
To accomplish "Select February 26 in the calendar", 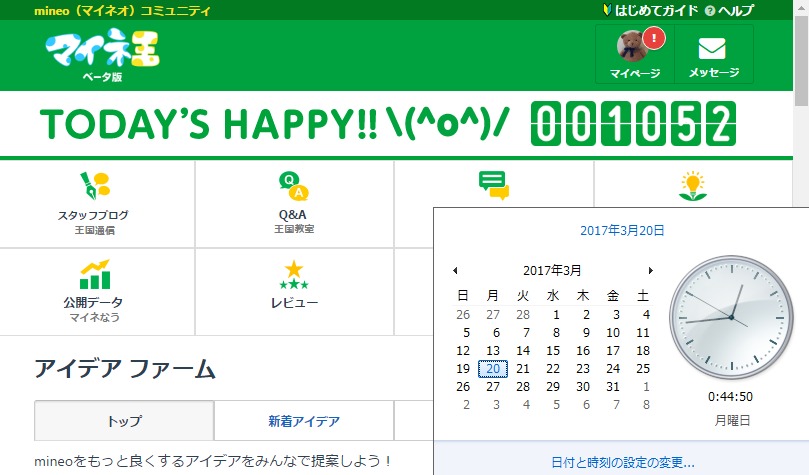I will click(x=463, y=315).
